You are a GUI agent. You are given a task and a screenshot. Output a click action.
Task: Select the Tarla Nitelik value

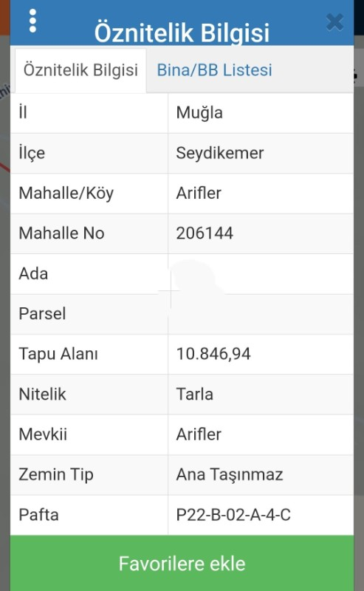point(194,394)
